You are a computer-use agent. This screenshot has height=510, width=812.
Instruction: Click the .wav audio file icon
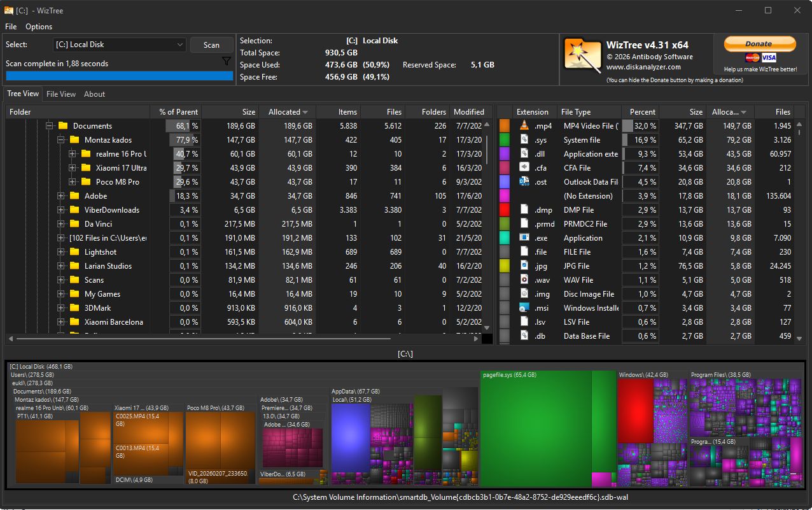tap(524, 280)
